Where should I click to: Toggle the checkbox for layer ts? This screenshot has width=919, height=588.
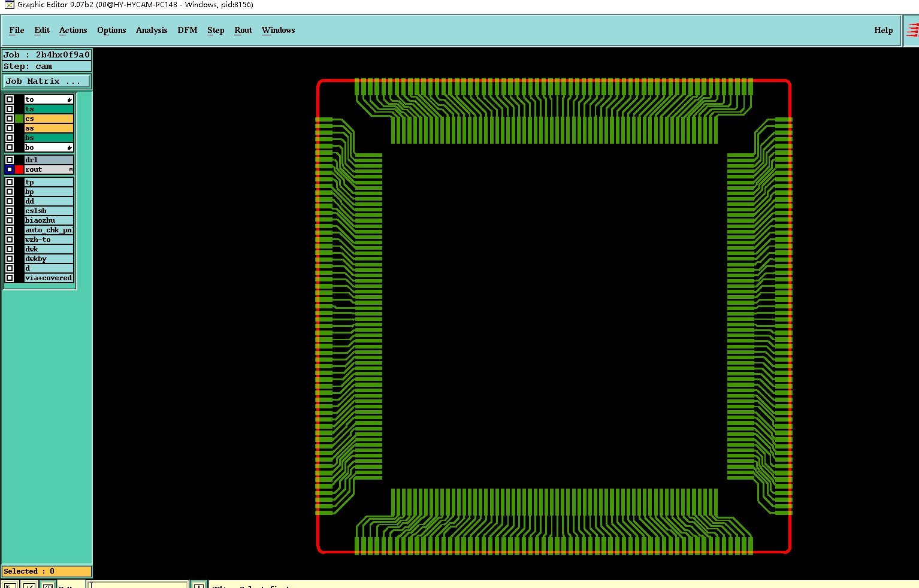tap(10, 109)
